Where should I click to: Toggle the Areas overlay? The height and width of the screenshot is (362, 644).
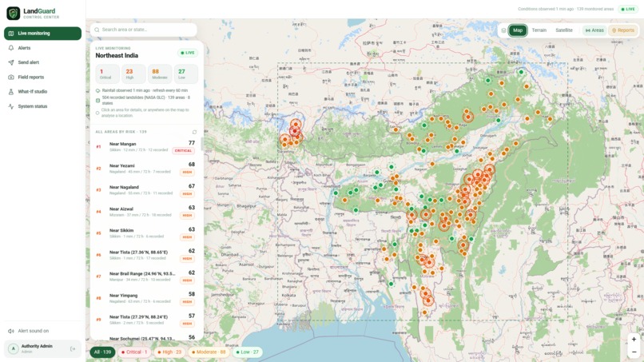tap(594, 30)
